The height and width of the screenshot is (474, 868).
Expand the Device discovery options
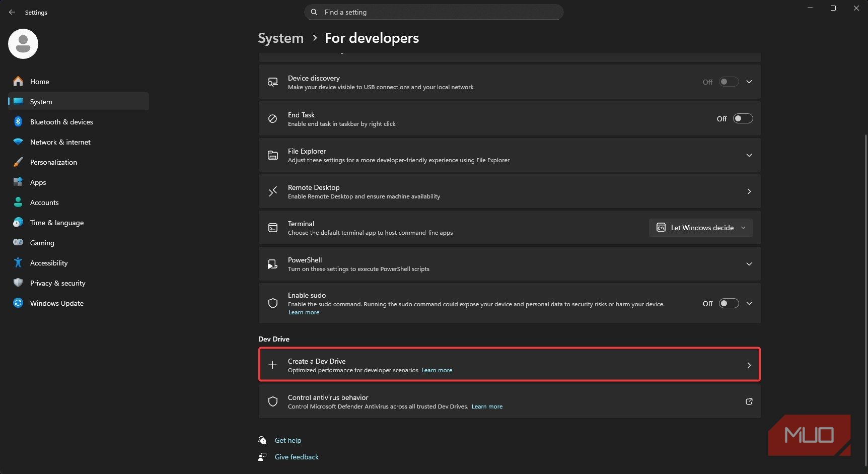point(749,82)
